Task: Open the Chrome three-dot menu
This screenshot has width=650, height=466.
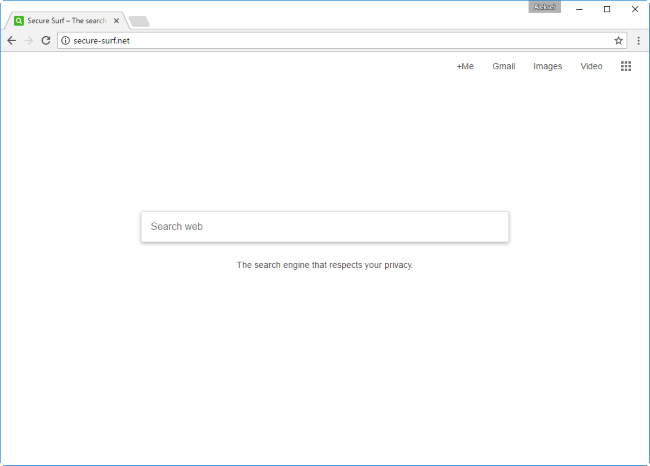Action: tap(638, 40)
